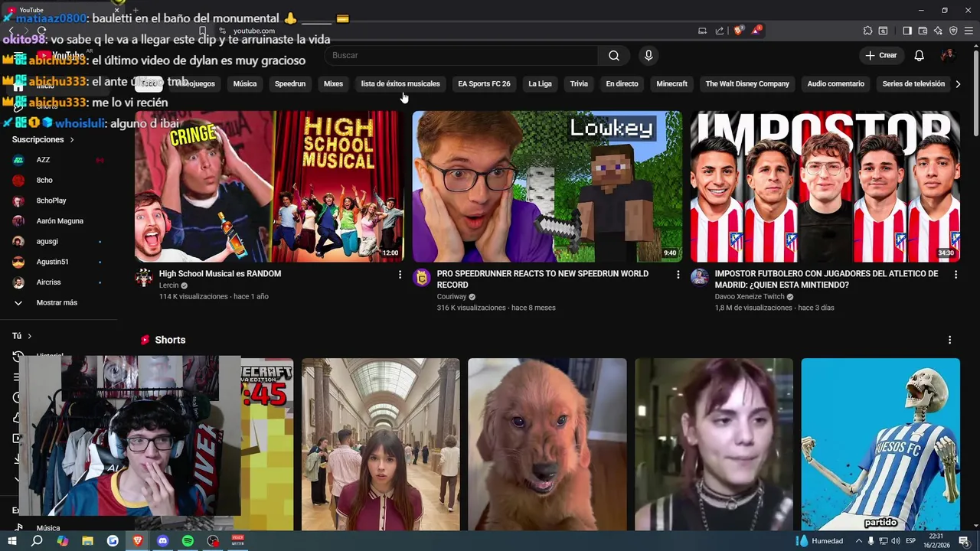The image size is (980, 551).
Task: Click in the Buscar search field
Action: click(461, 55)
